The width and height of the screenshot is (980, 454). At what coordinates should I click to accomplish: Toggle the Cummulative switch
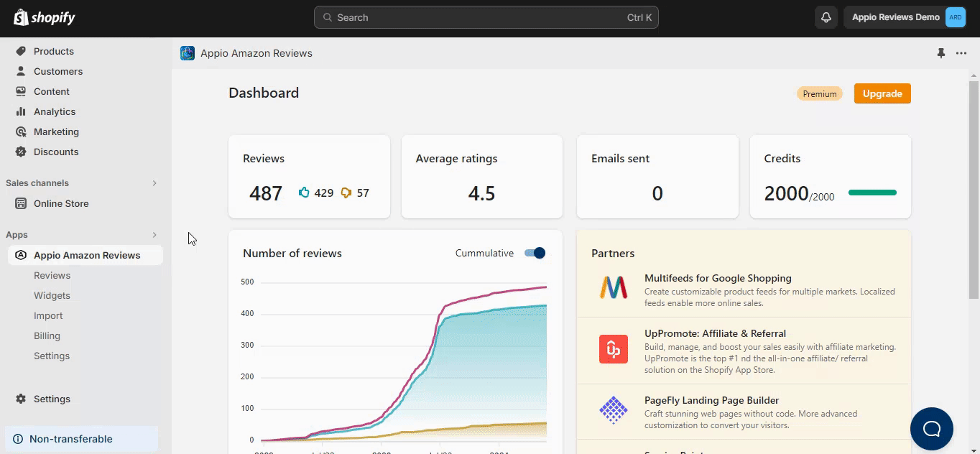(535, 253)
